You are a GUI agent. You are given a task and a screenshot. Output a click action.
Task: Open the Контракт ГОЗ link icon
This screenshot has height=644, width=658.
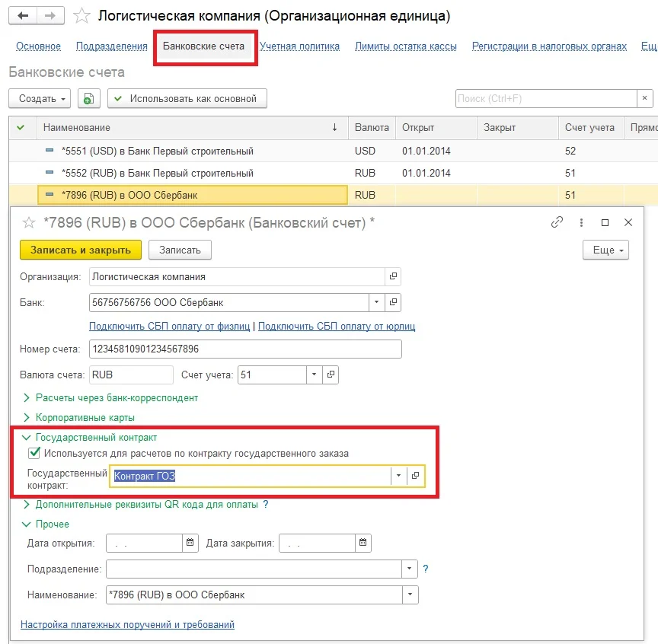[416, 476]
